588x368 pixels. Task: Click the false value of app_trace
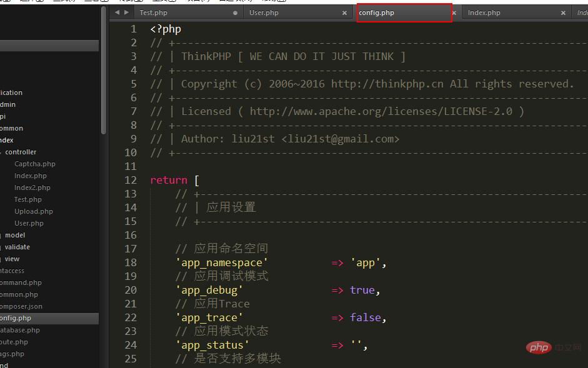[x=366, y=318]
